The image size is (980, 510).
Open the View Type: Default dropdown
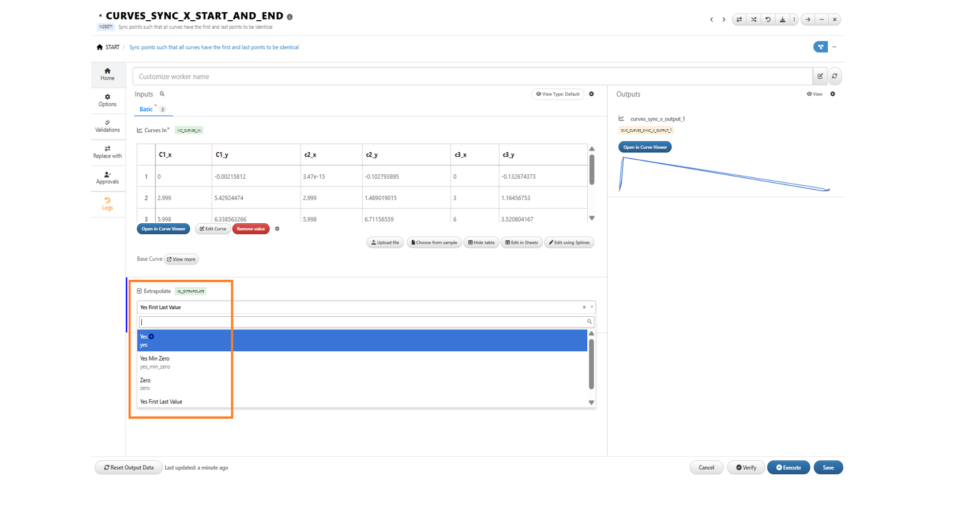[x=557, y=94]
